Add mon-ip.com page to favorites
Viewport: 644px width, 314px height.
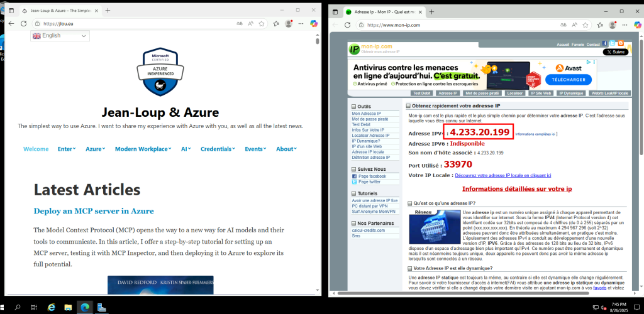586,25
